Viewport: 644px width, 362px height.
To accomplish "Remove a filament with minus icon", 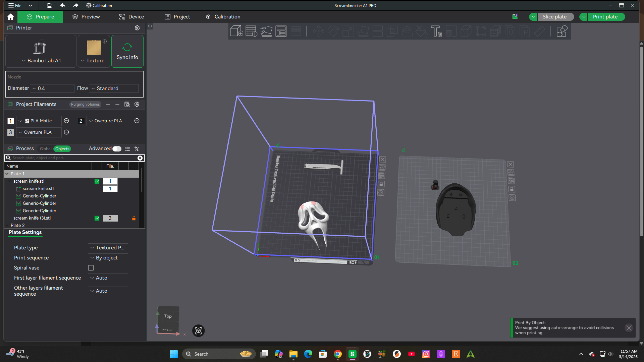I will click(x=117, y=104).
